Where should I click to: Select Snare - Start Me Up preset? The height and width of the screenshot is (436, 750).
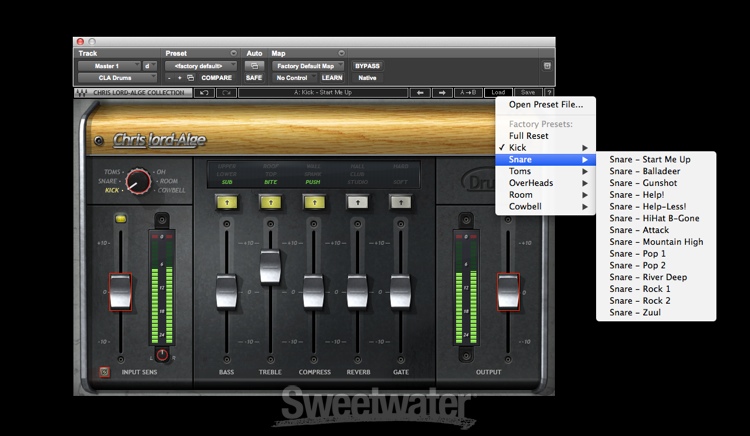point(656,160)
